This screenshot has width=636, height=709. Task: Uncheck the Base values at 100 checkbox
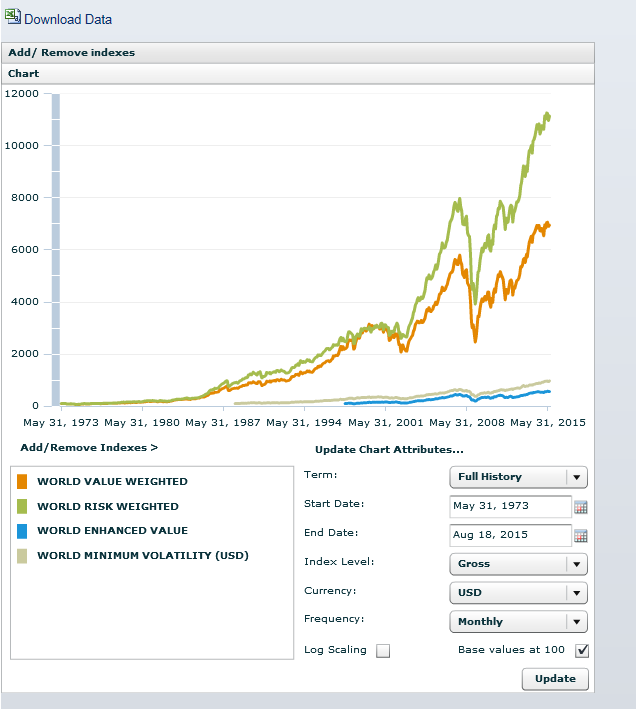582,651
